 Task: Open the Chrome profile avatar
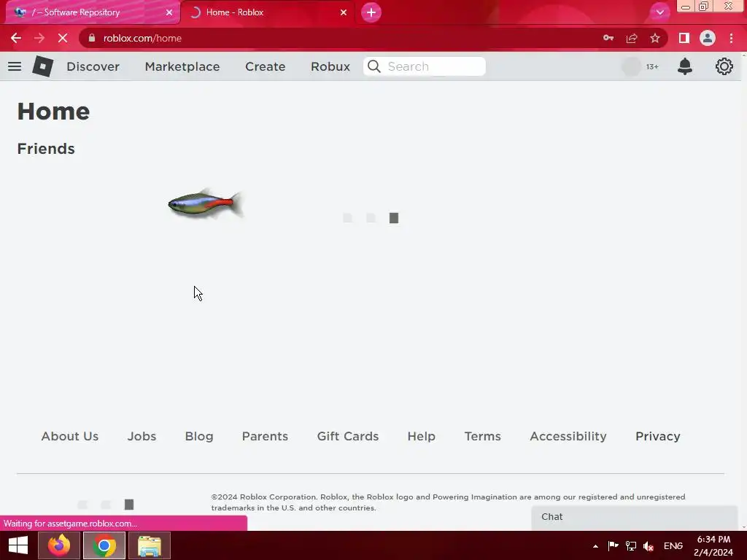point(708,38)
